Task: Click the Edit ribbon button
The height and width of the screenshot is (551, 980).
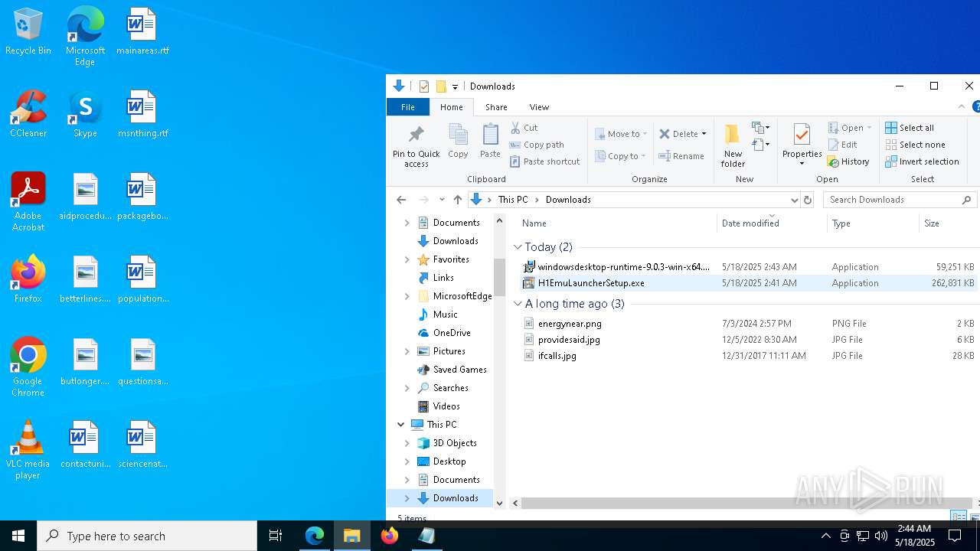Action: [x=842, y=145]
